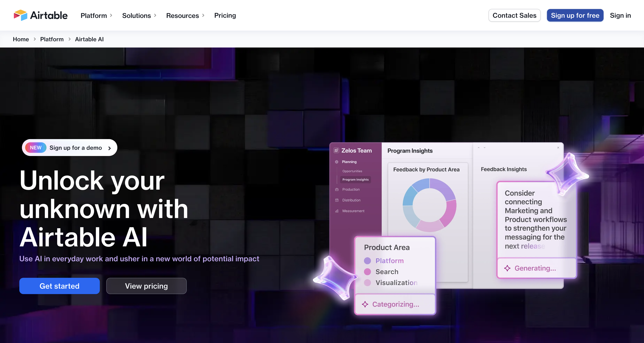Click the purple Platform legend dot
The image size is (644, 343).
click(367, 261)
